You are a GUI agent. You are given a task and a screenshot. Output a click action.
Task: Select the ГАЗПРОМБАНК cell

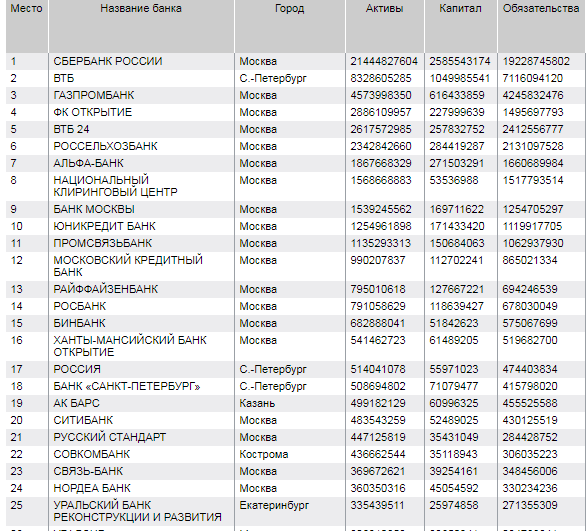tap(93, 95)
